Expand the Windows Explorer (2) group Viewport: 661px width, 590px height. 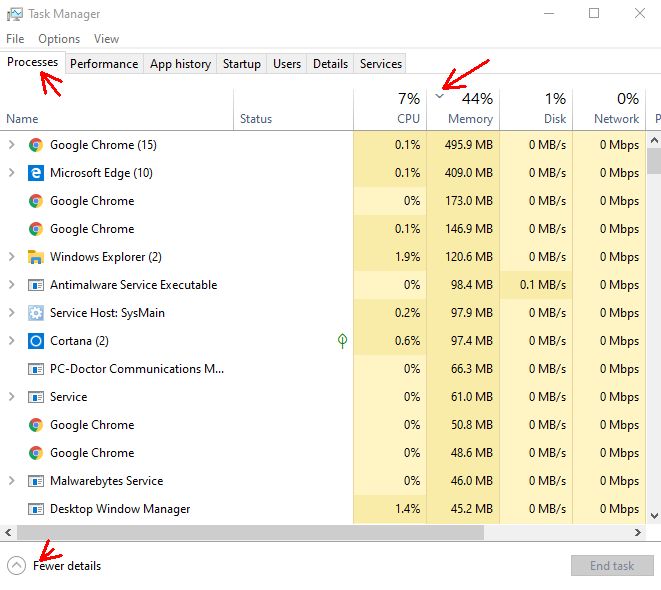11,257
